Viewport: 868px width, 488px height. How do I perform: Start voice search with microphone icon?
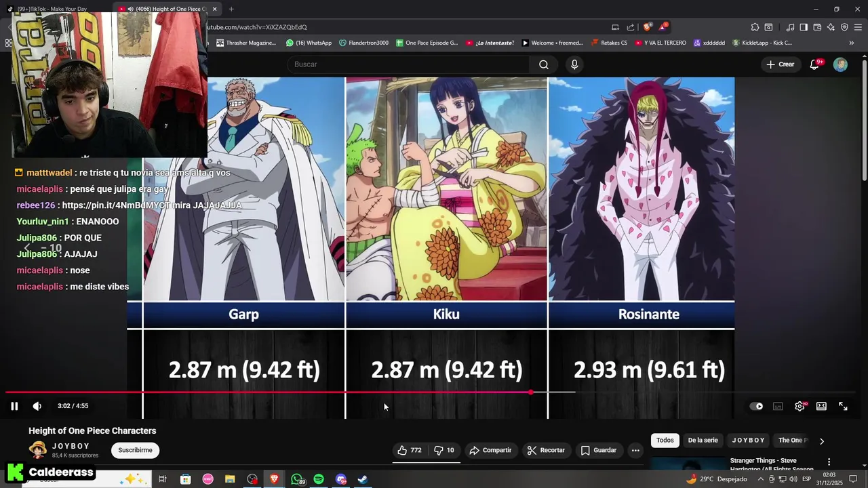coord(574,64)
